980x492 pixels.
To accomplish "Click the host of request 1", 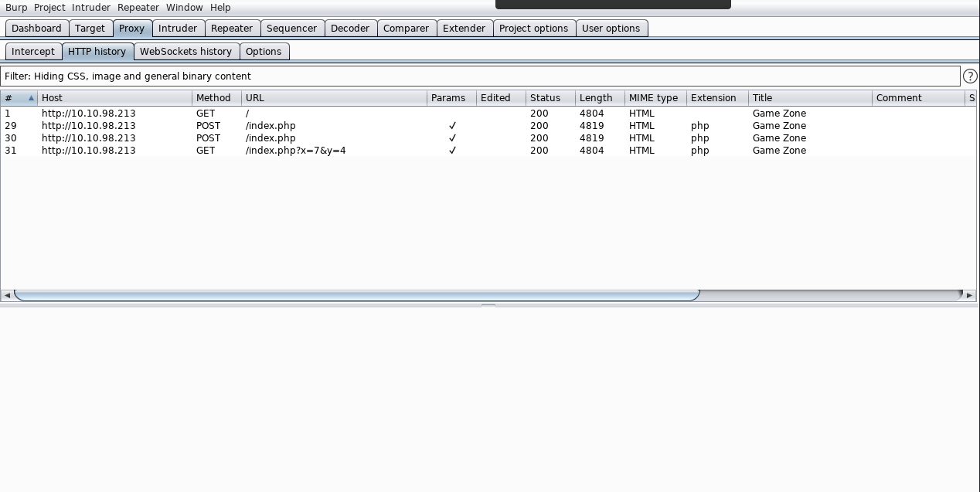I will (x=88, y=114).
